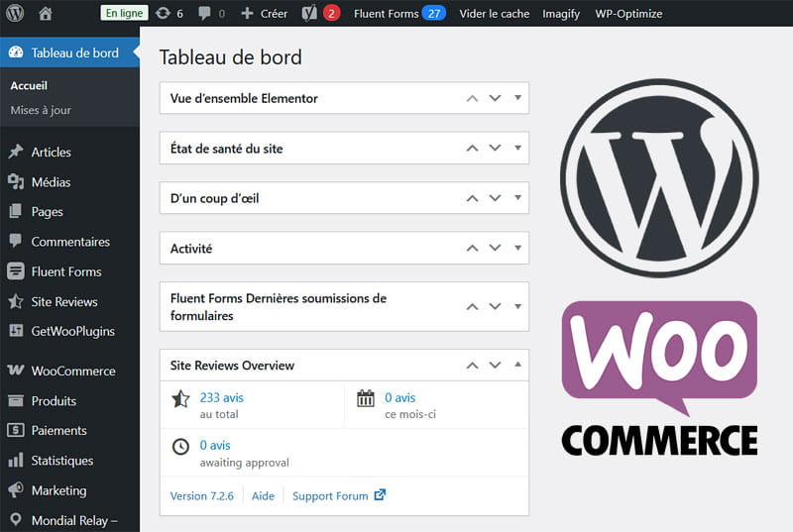Click the Marketing megaphone icon
Screen dimensions: 793x532
point(16,489)
